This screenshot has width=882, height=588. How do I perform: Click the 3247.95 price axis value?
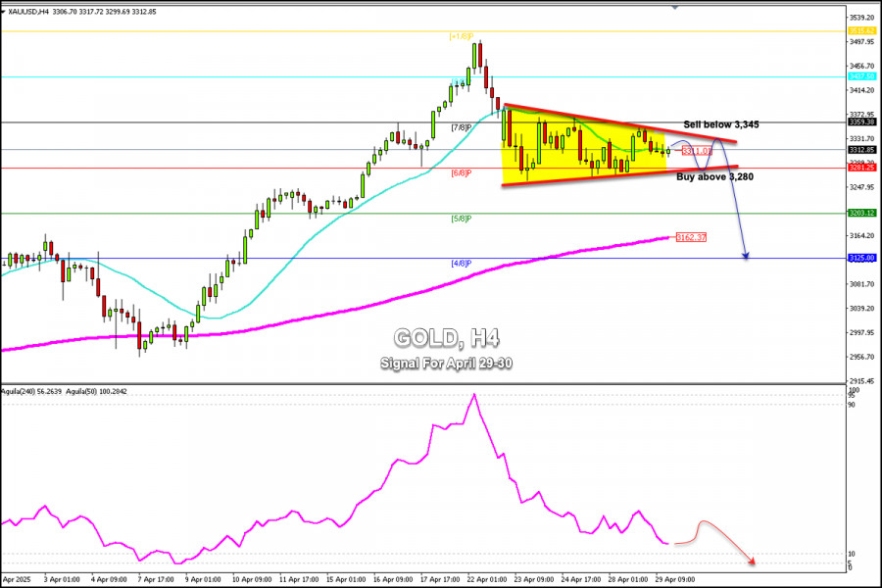pyautogui.click(x=861, y=187)
